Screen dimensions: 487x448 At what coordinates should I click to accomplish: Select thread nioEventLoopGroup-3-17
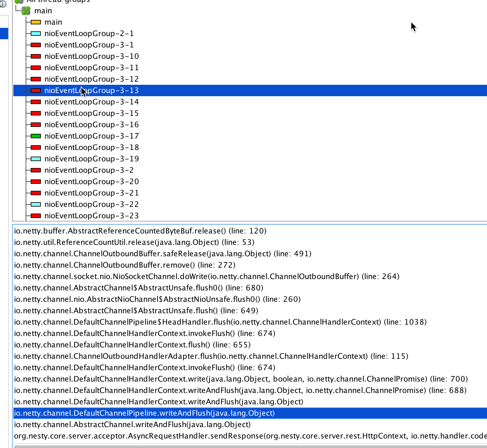[92, 136]
